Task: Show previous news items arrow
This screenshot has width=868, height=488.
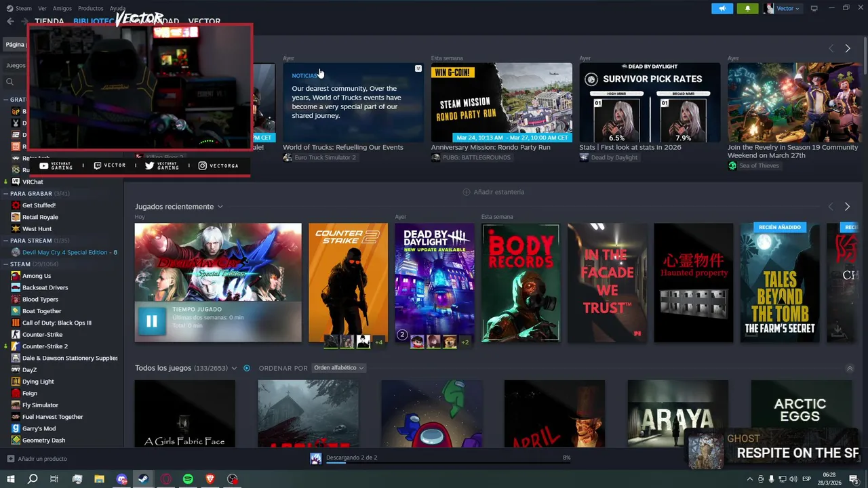Action: pyautogui.click(x=831, y=48)
